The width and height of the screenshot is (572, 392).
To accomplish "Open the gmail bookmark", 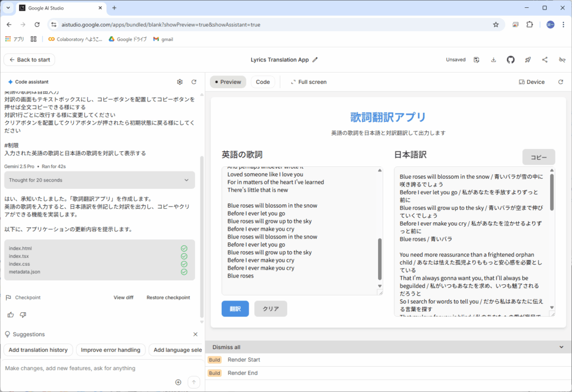I will [163, 39].
